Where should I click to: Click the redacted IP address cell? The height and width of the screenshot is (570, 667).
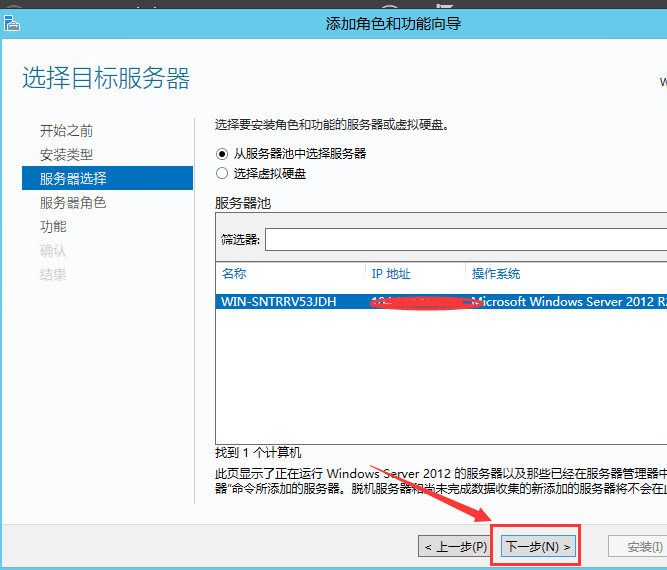coord(415,300)
